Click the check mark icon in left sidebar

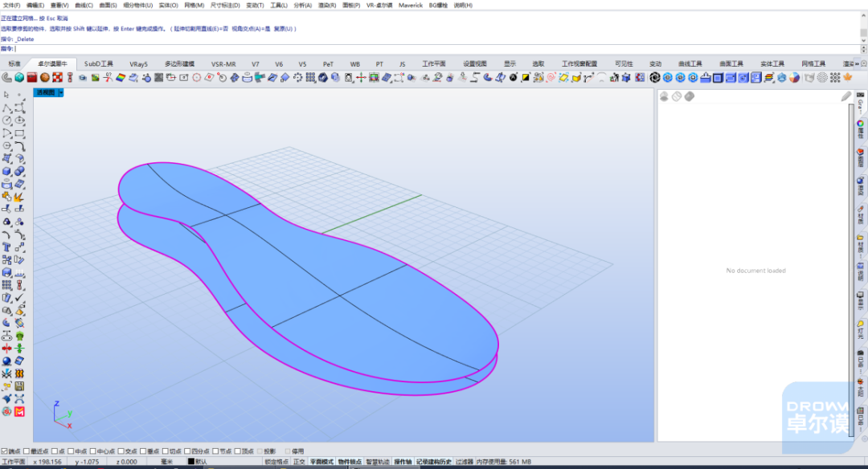pos(19,298)
